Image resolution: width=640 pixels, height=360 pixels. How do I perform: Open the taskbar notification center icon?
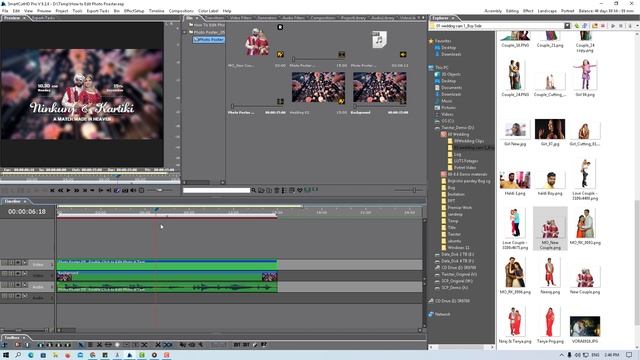[x=629, y=355]
